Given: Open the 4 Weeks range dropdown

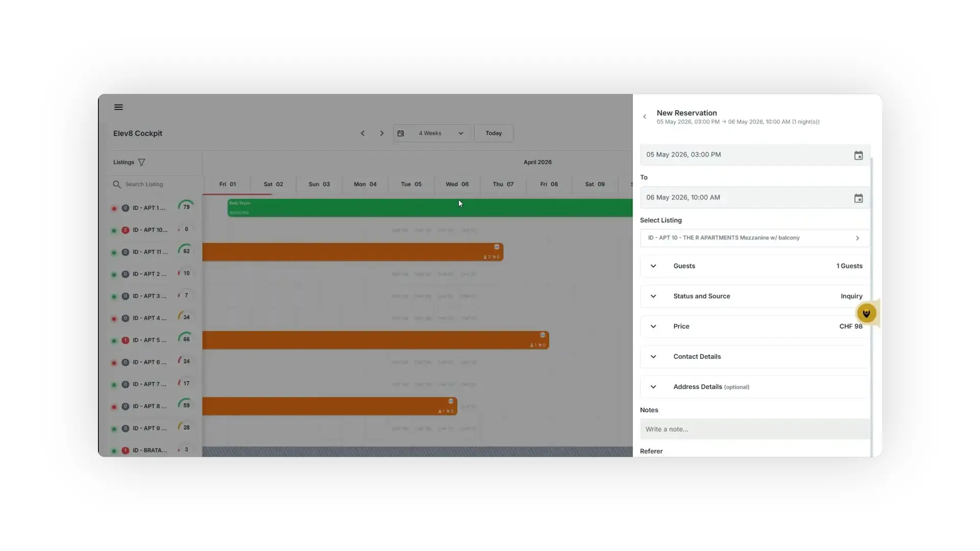Looking at the screenshot, I should [x=432, y=133].
